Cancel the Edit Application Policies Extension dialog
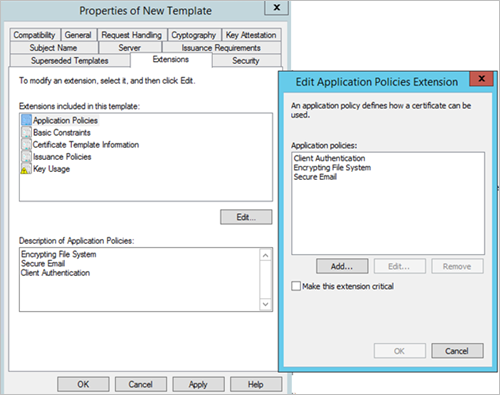500x395 pixels. pos(457,351)
